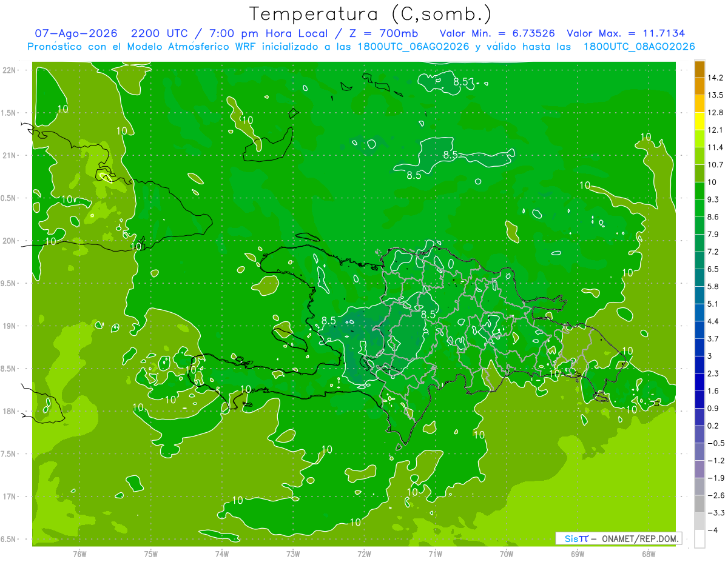Click the '73W' longitude label
This screenshot has width=728, height=562.
click(293, 554)
